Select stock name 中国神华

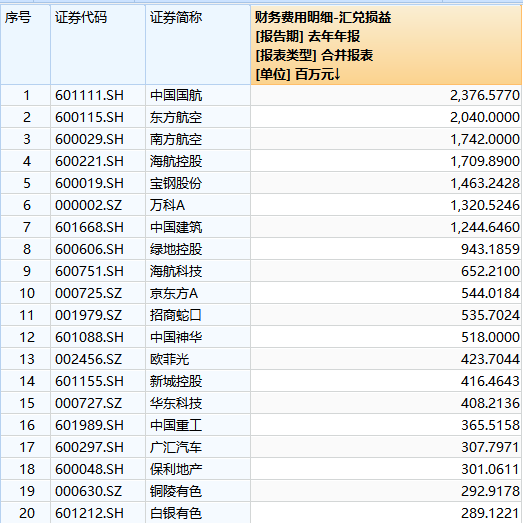click(x=176, y=338)
